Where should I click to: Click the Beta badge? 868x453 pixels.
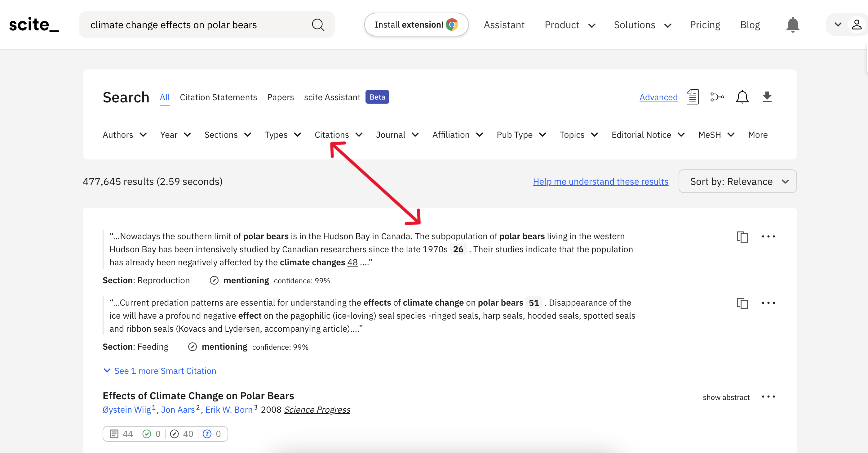[x=377, y=97]
